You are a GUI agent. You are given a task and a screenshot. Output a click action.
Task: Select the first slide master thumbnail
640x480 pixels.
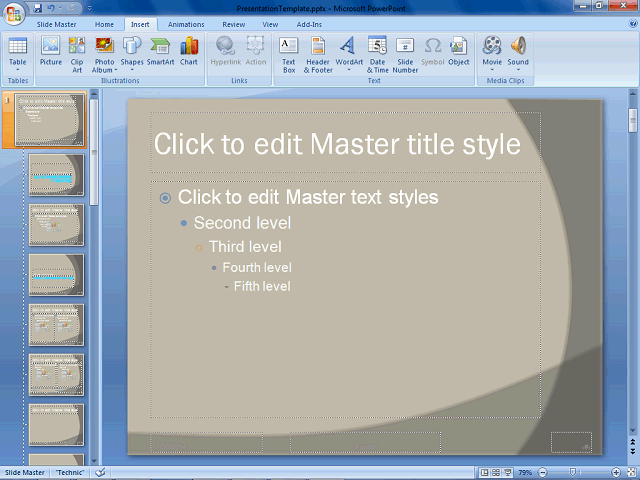coord(49,119)
